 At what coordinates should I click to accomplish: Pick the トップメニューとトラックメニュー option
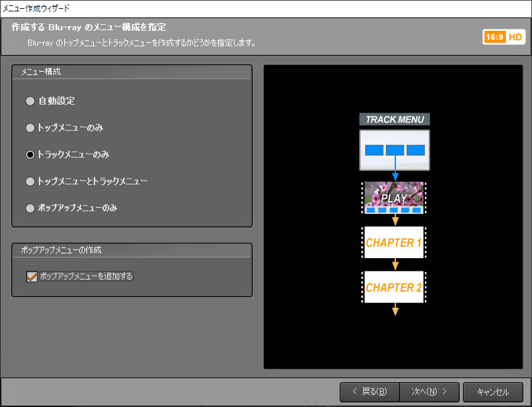pos(30,181)
